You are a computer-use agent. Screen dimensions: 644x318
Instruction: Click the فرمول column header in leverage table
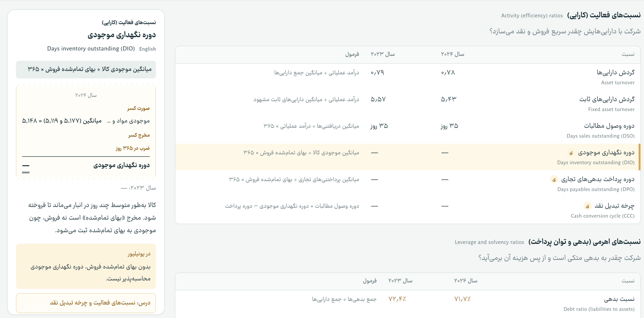coord(370,281)
